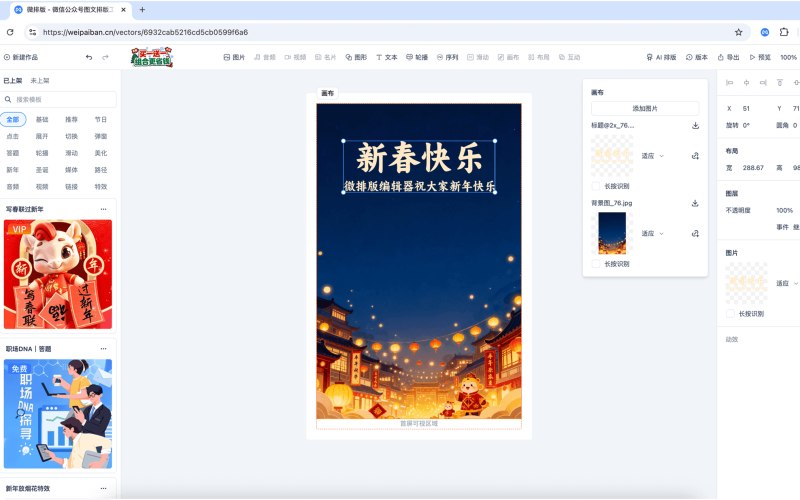Viewport: 800px width, 500px height.
Task: Select the 音频 audio tool
Action: pyautogui.click(x=265, y=57)
